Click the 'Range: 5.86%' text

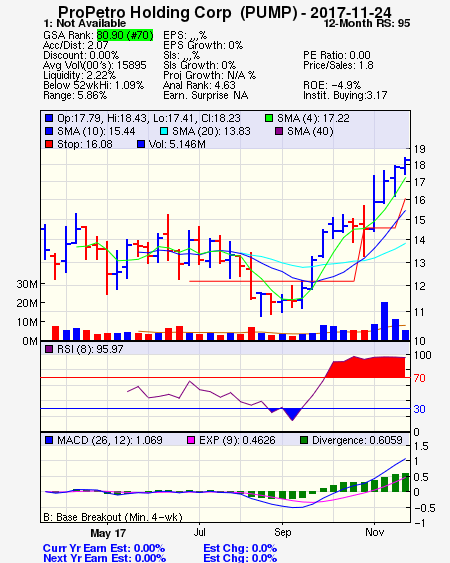coord(75,96)
